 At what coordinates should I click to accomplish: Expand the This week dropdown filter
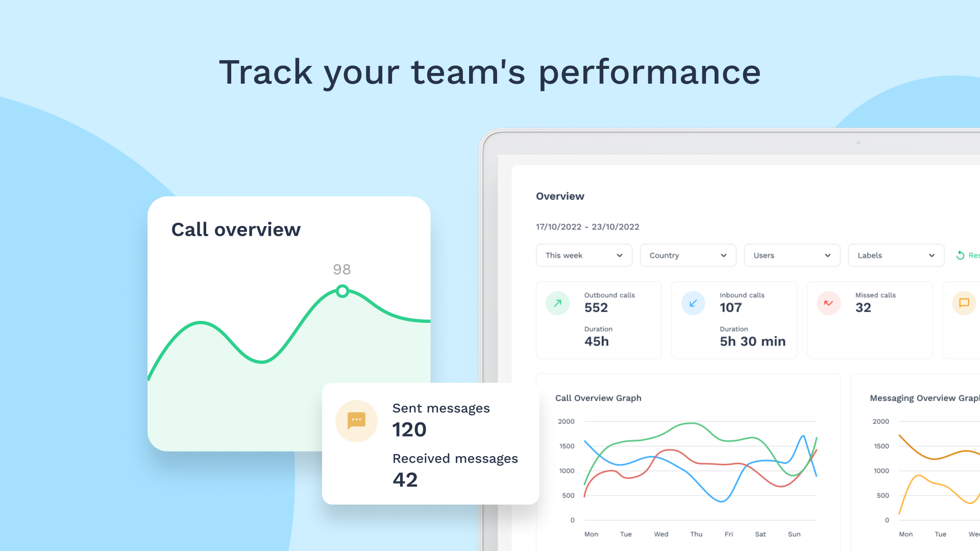point(583,254)
